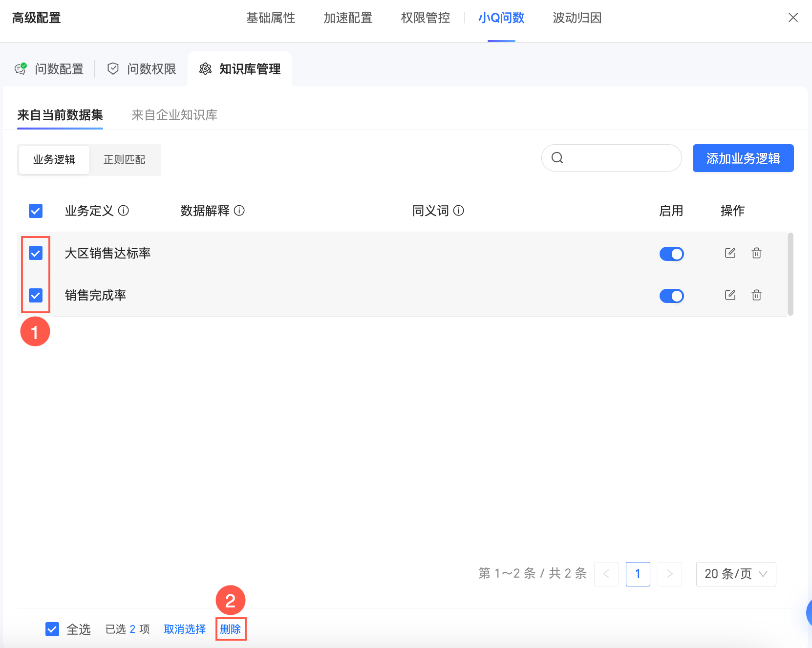
Task: Delete the 大区销售达标率 row via trash icon
Action: (x=756, y=253)
